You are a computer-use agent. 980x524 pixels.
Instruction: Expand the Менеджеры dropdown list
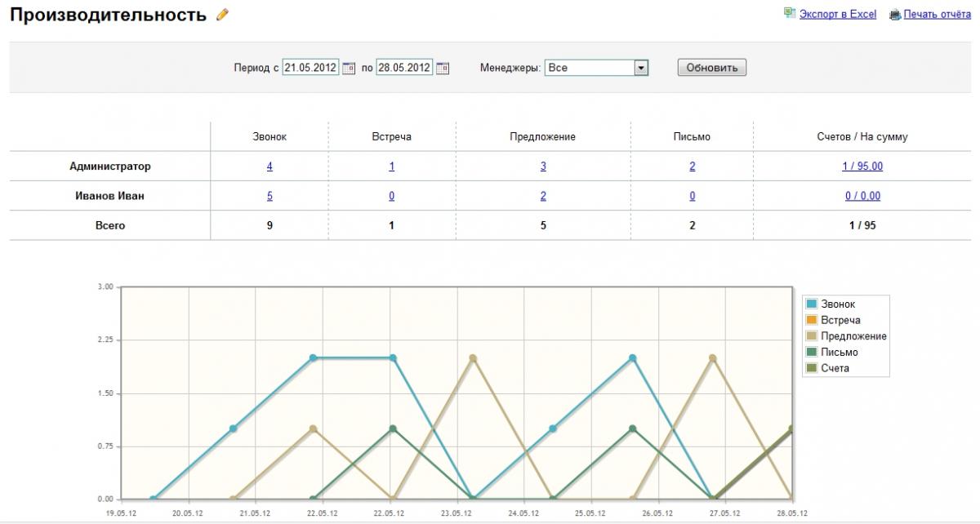coord(641,68)
